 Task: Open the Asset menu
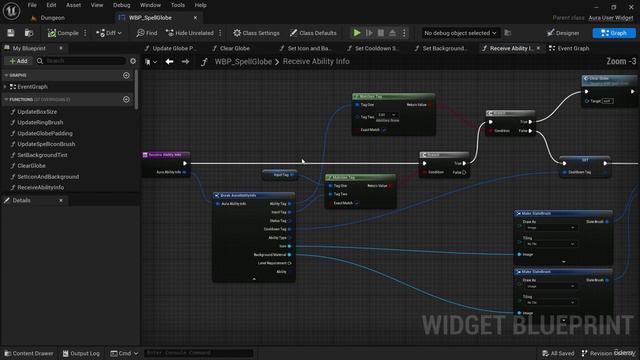pos(73,5)
